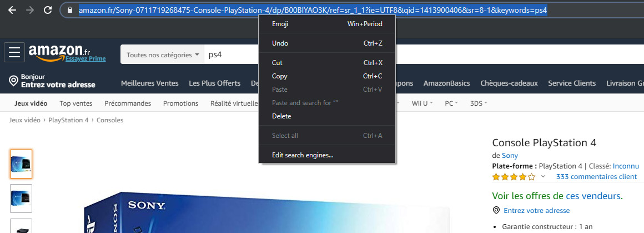Expand the 3DS submenu
This screenshot has height=233, width=644.
479,103
